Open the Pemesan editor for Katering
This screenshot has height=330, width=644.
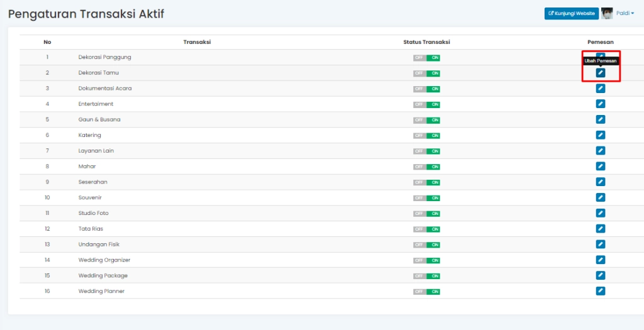pos(600,135)
